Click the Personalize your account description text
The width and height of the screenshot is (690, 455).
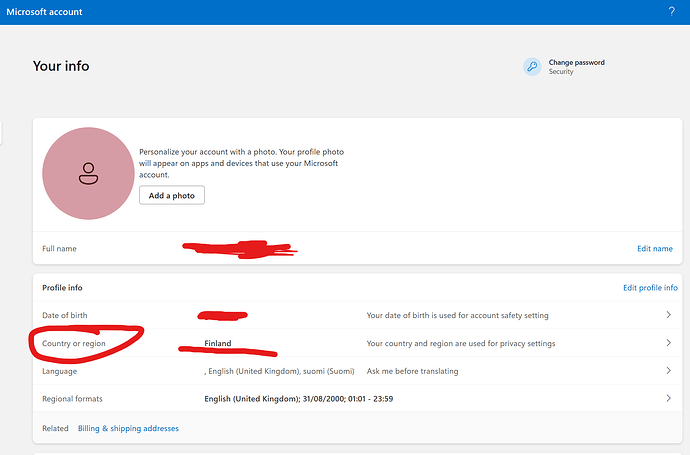pyautogui.click(x=242, y=163)
